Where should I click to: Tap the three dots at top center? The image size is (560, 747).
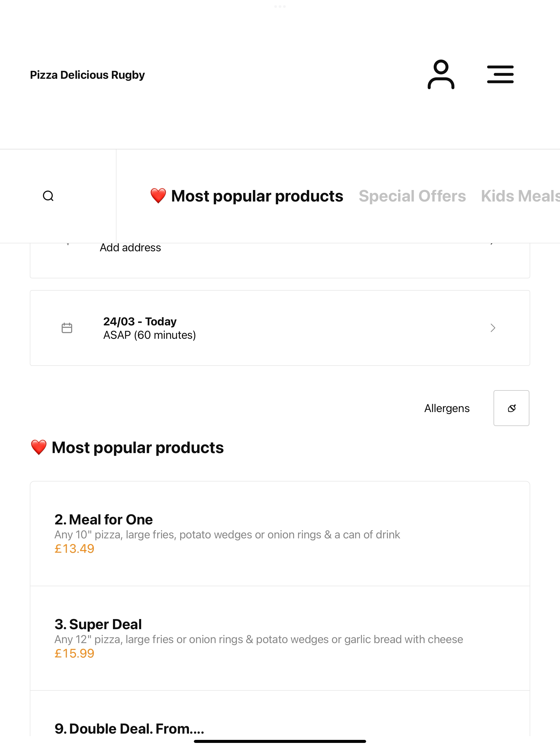280,6
